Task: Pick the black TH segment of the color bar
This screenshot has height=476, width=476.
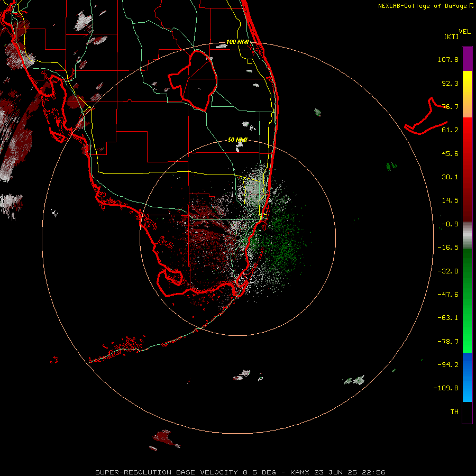Action: point(467,412)
